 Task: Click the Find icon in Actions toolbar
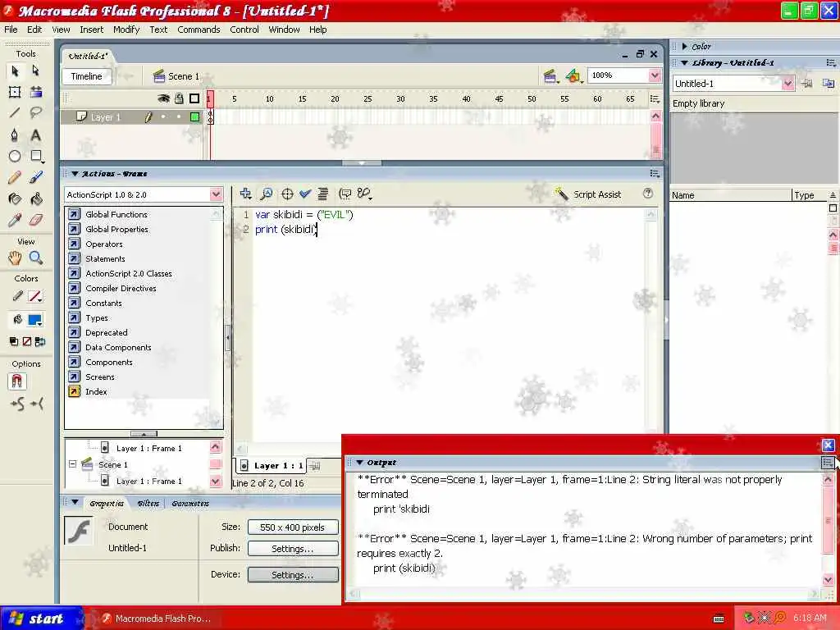click(x=267, y=194)
